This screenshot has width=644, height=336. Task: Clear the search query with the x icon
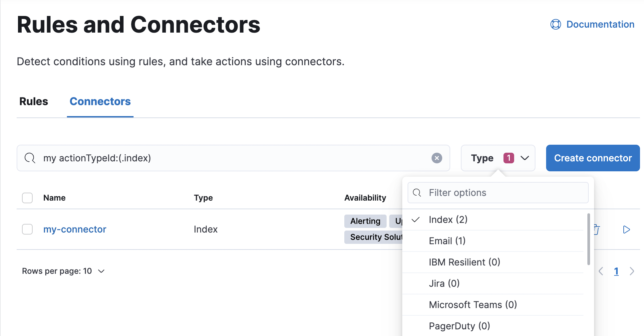click(437, 158)
